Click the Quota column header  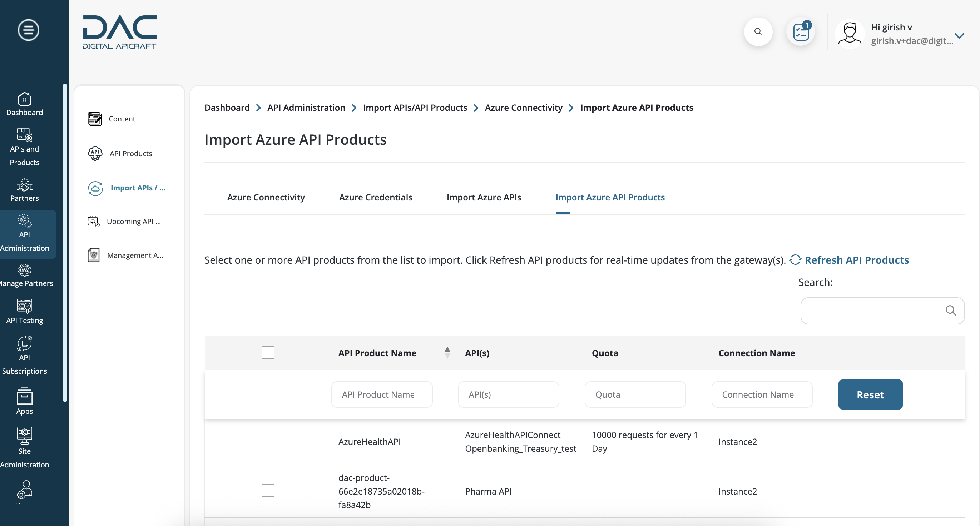point(605,353)
